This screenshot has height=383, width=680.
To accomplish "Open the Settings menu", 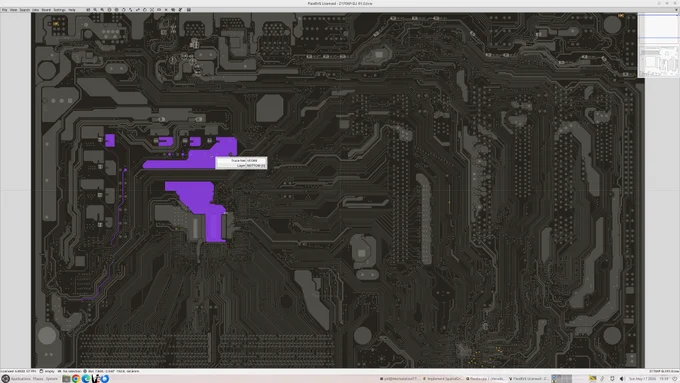I will (x=59, y=10).
